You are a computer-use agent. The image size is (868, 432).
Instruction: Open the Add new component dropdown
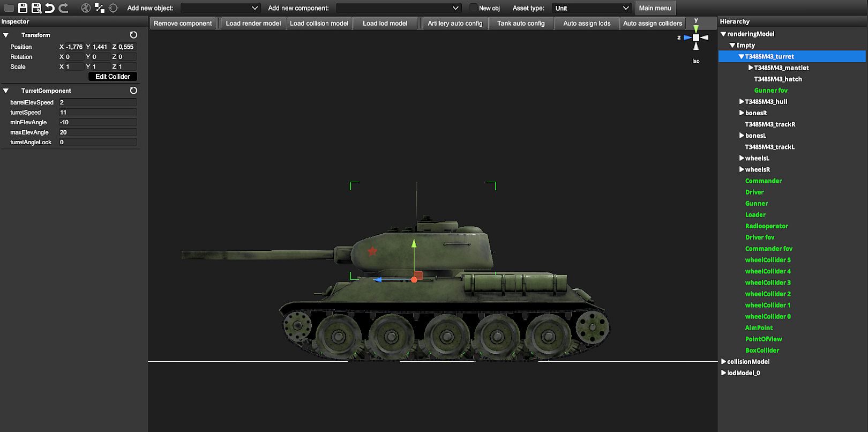(398, 8)
